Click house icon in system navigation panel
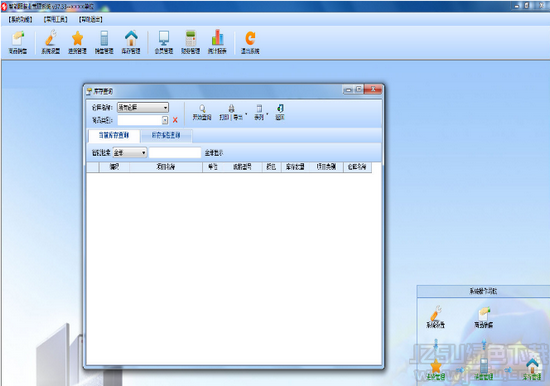Image resolution: width=550 pixels, height=386 pixels. [x=532, y=366]
